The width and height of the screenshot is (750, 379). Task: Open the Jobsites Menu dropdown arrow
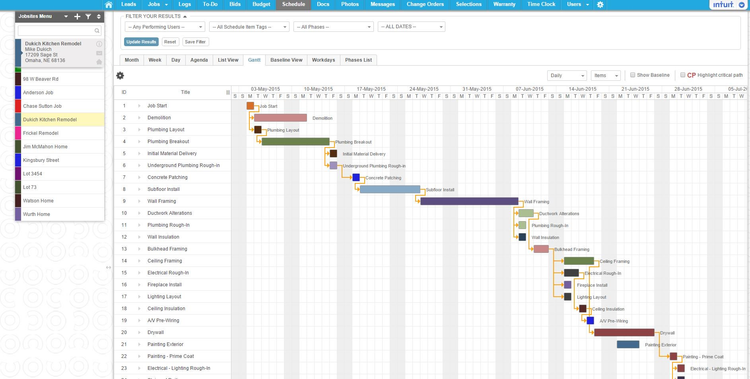(66, 17)
